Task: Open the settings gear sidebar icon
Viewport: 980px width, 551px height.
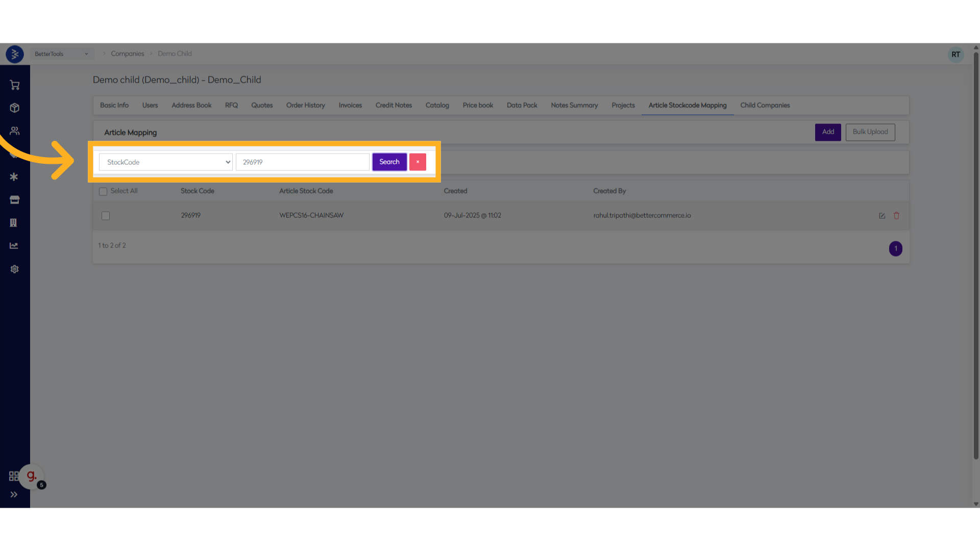Action: [14, 269]
